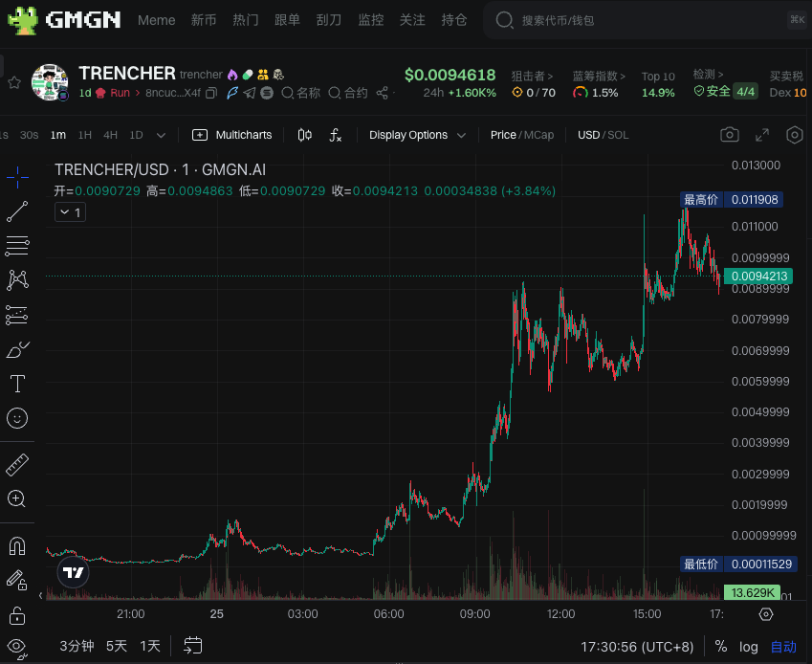Open the Twitter feather link icon

click(232, 93)
